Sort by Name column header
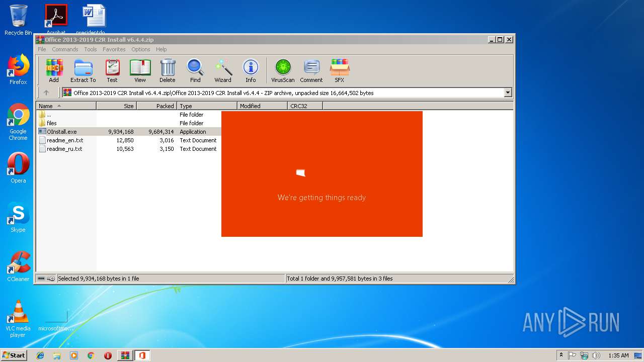644x362 pixels. 66,106
